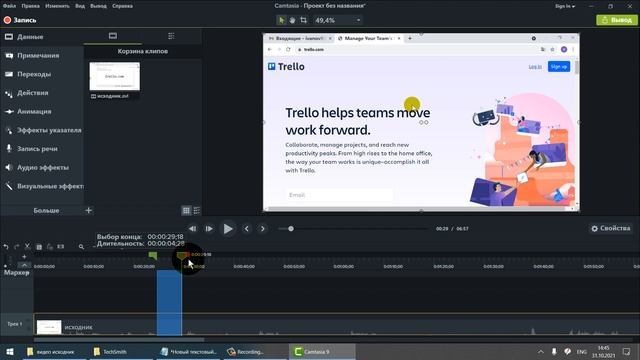This screenshot has height=360, width=640.
Task: Open the Правка menu
Action: tap(31, 6)
